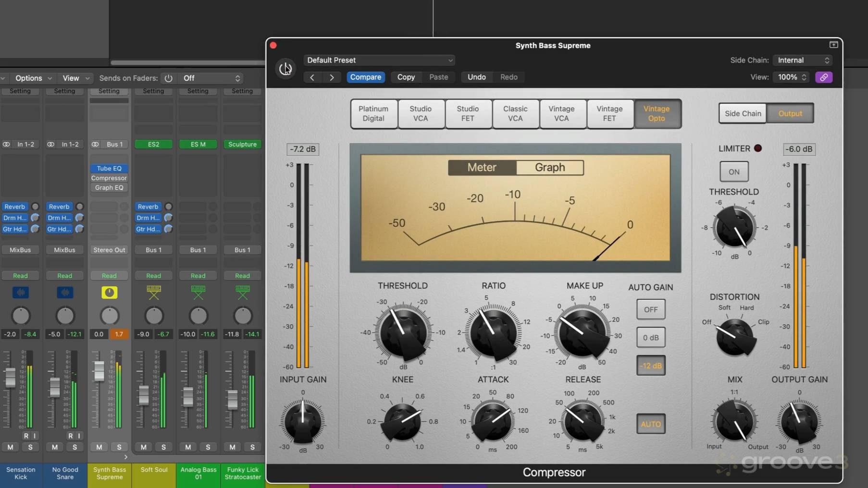This screenshot has height=488, width=868.
Task: Open the Default Preset dropdown
Action: (379, 61)
